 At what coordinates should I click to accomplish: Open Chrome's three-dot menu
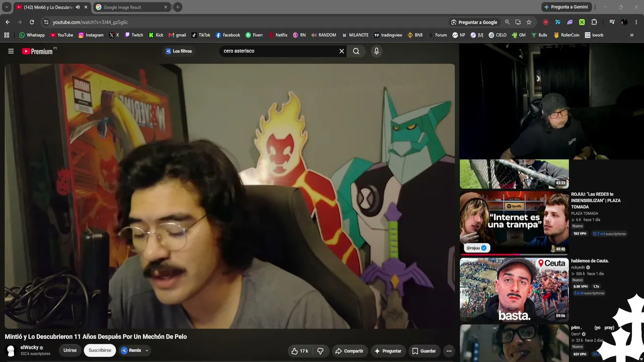click(636, 22)
